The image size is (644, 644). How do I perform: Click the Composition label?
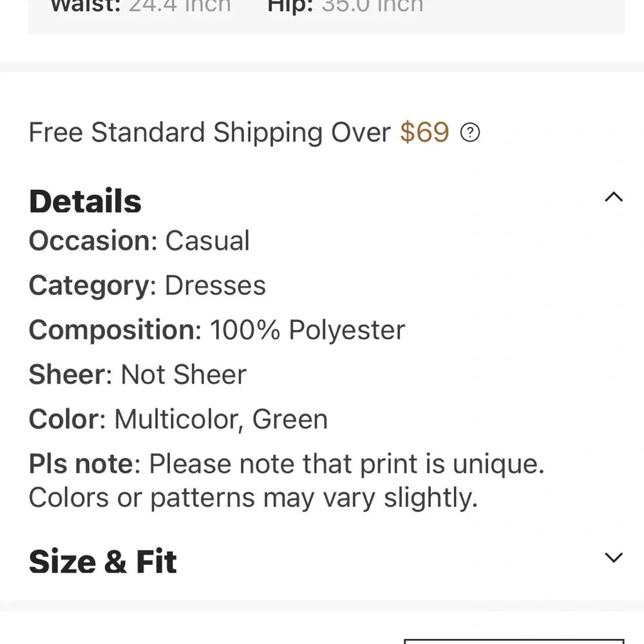112,330
